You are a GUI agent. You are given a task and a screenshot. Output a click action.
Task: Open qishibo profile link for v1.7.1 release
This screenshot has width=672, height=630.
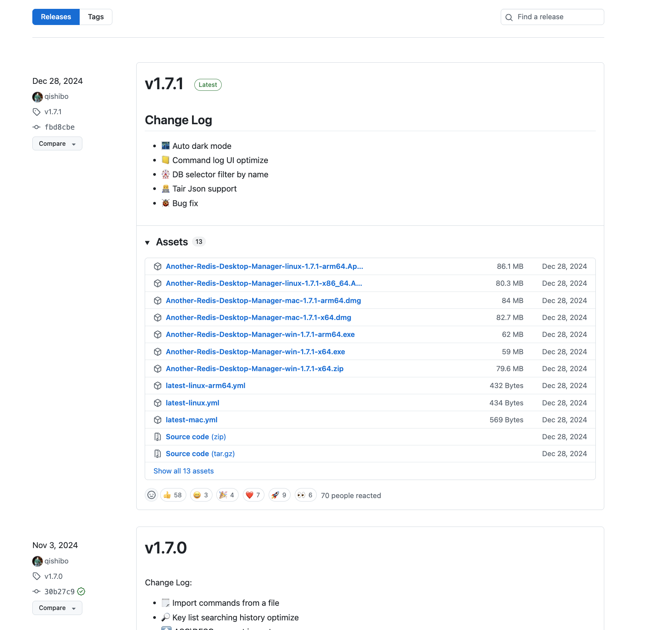(x=57, y=97)
